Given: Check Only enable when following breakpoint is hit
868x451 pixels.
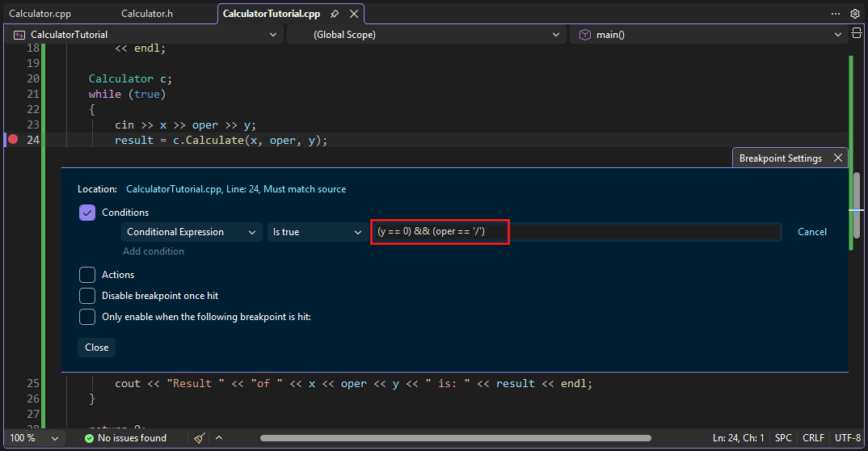Looking at the screenshot, I should 87,317.
